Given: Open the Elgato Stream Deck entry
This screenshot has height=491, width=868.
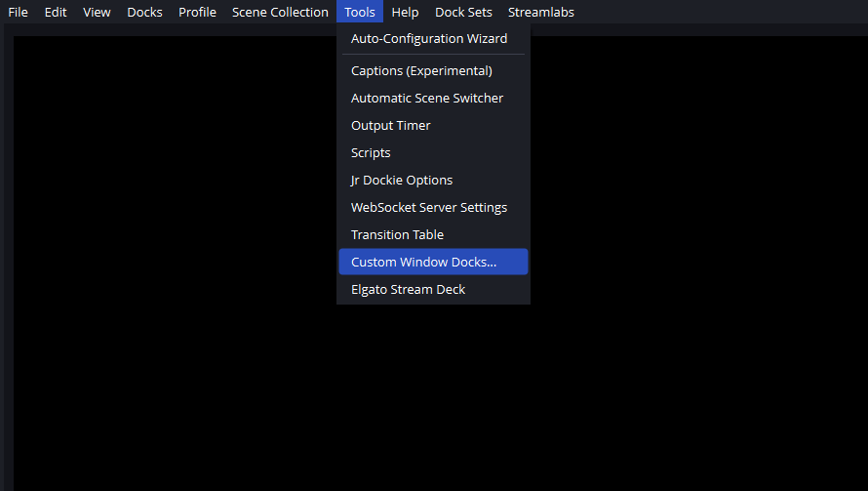Looking at the screenshot, I should click(408, 290).
